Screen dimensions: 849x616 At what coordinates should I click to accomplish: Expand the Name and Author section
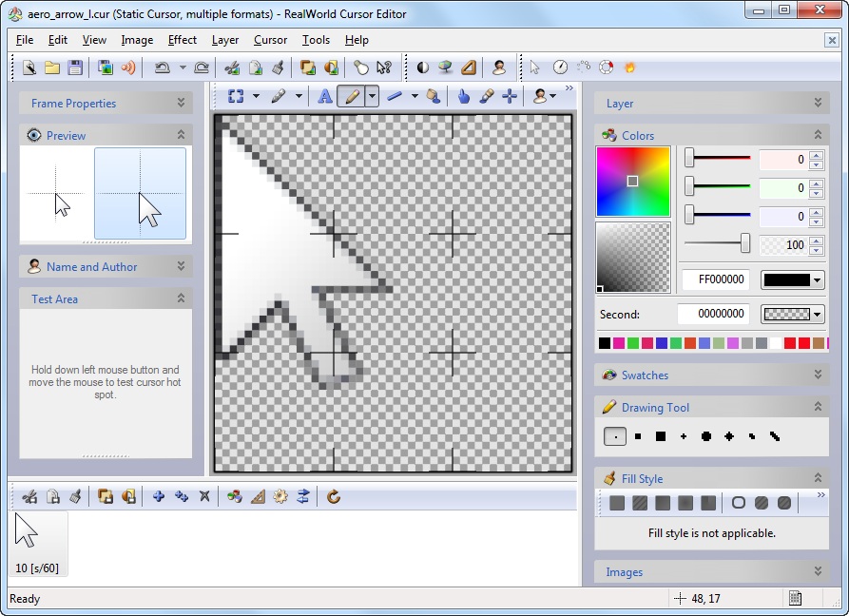(183, 266)
